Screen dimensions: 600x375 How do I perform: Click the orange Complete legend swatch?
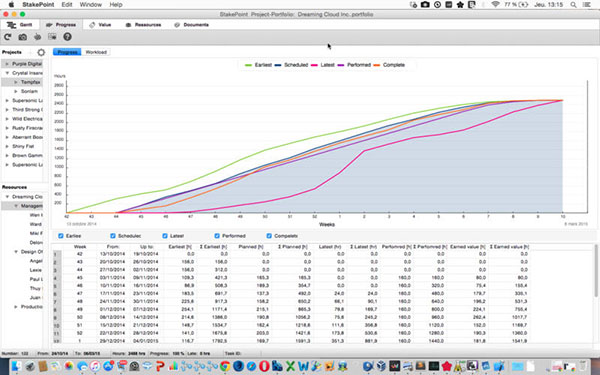click(377, 65)
